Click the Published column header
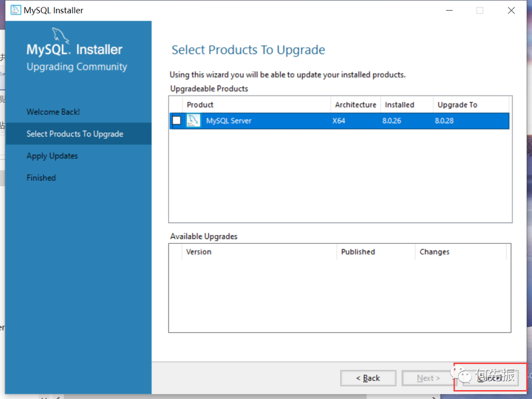Screen dimensions: 532x399 pyautogui.click(x=376, y=252)
